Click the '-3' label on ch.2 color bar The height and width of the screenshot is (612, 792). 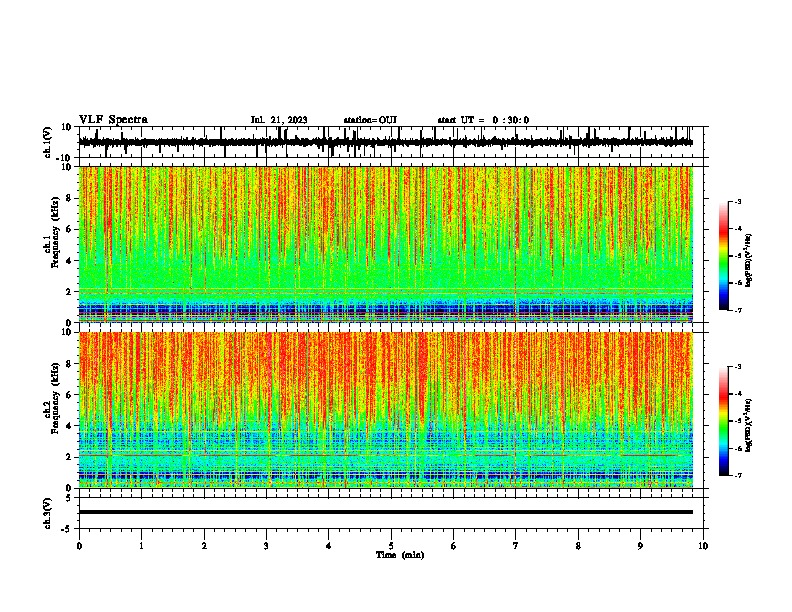[x=738, y=367]
